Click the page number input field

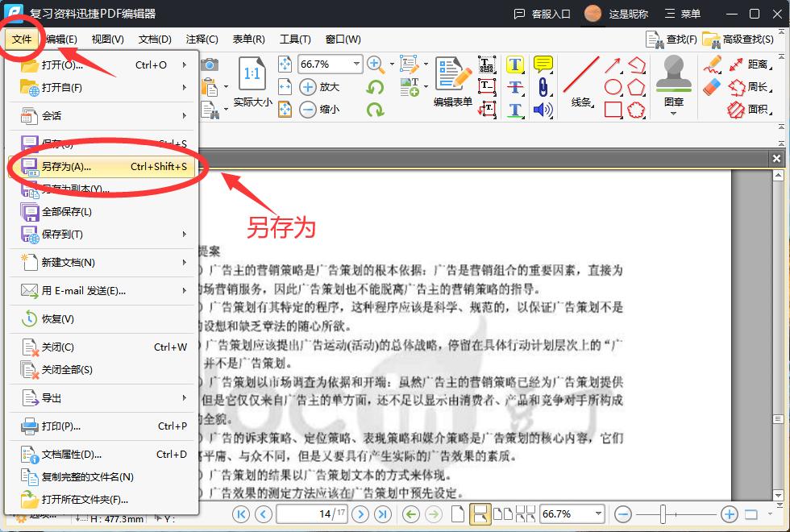[x=311, y=513]
